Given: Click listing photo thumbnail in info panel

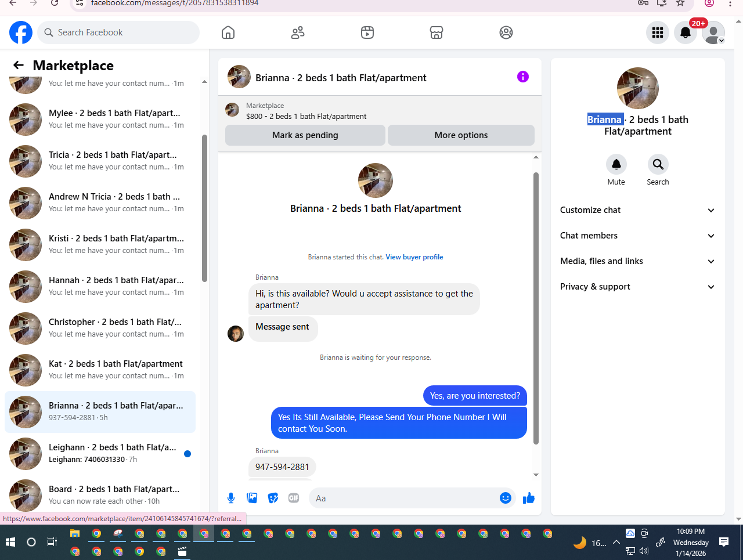Looking at the screenshot, I should click(638, 88).
